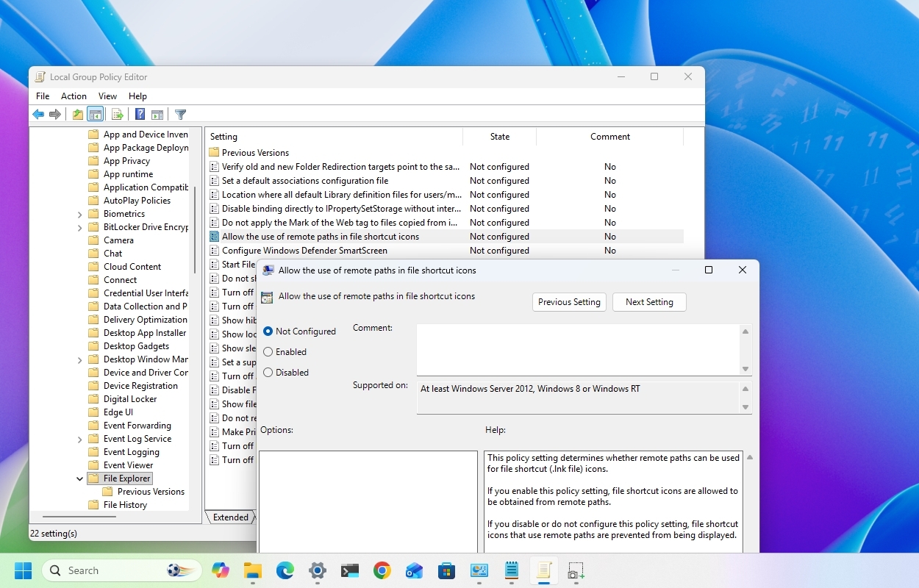Click the Forward arrow in Group Policy toolbar
Image resolution: width=919 pixels, height=588 pixels.
click(55, 115)
